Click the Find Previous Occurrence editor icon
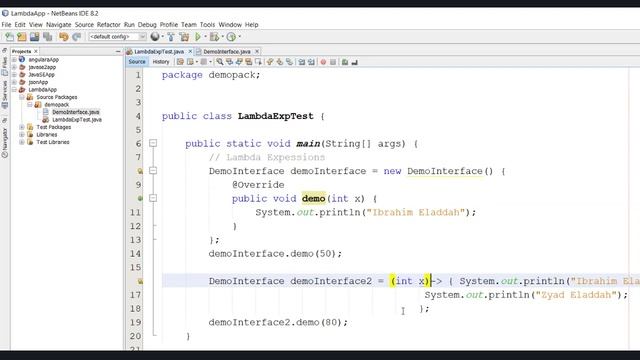Image resolution: width=640 pixels, height=360 pixels. coord(229,62)
